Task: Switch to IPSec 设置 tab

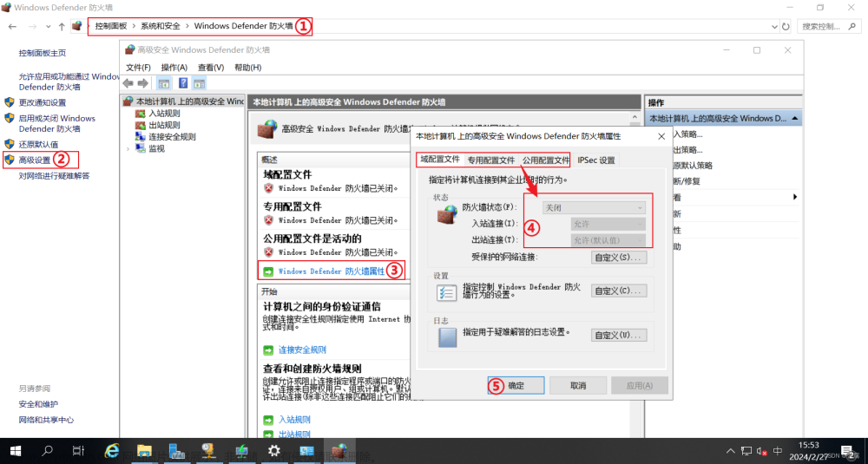Action: pos(596,160)
